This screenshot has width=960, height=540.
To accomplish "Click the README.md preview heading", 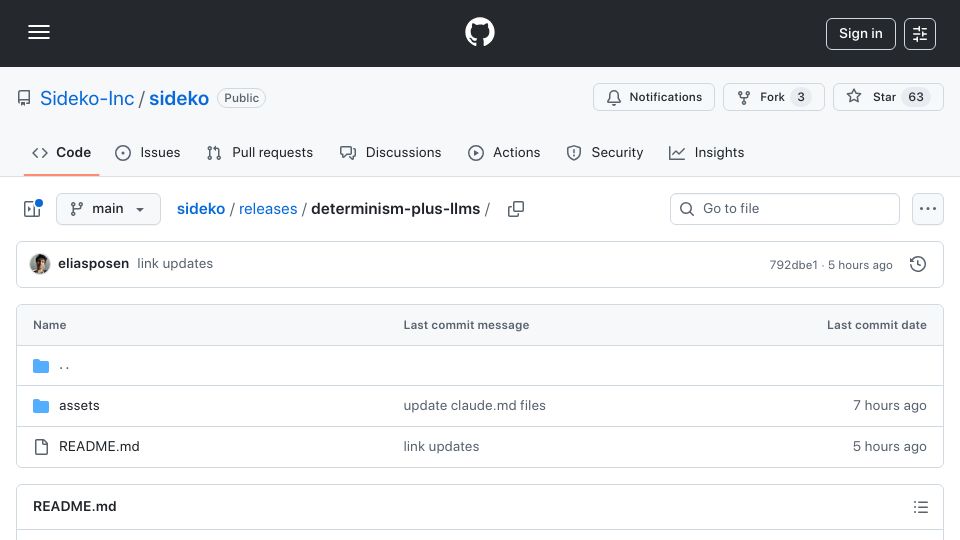I will point(75,506).
